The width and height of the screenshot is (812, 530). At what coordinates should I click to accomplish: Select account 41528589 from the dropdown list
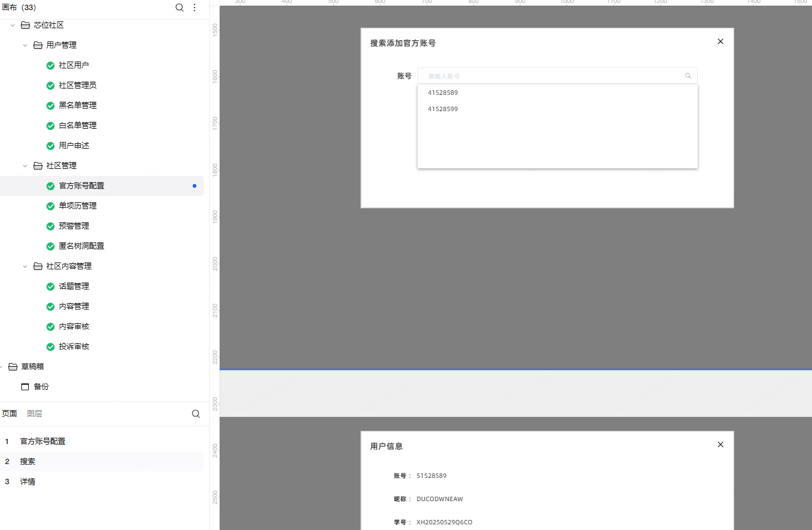point(443,92)
